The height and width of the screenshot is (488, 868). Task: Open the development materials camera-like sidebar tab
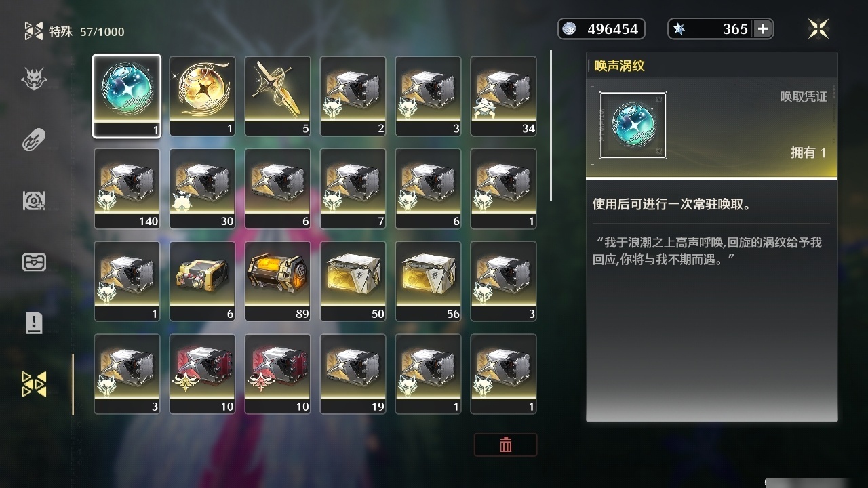coord(34,200)
